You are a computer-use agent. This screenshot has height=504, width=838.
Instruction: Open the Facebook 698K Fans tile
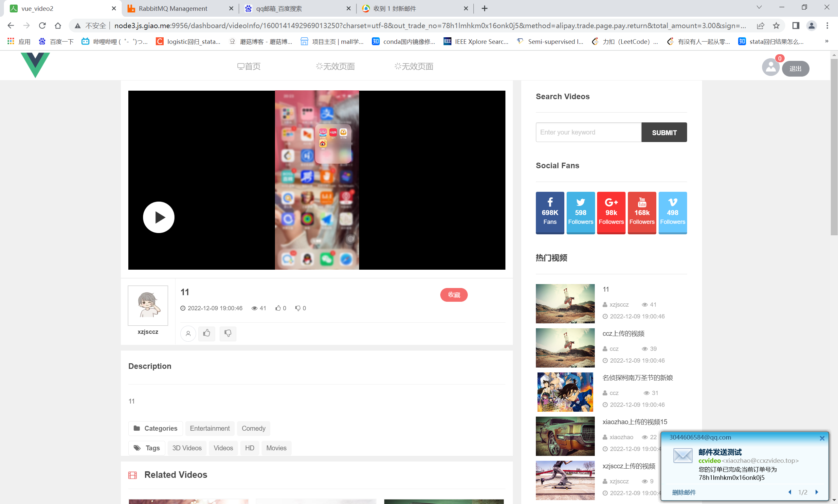click(x=550, y=213)
